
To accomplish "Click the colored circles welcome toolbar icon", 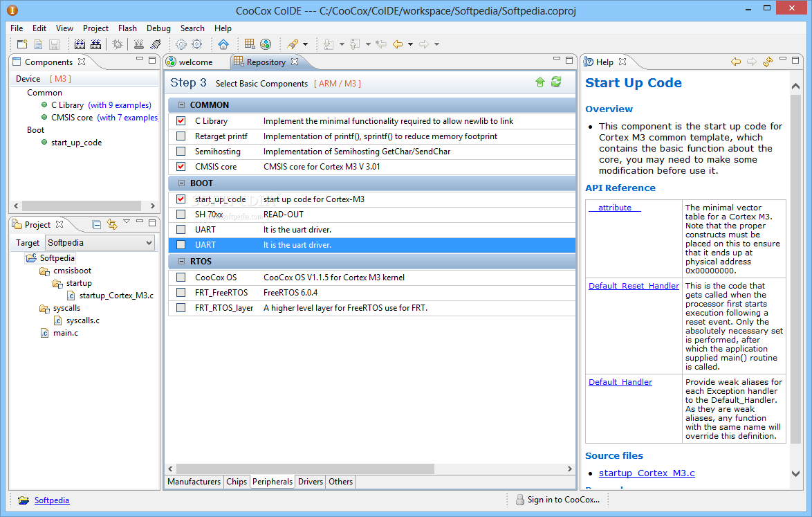I will coord(266,44).
